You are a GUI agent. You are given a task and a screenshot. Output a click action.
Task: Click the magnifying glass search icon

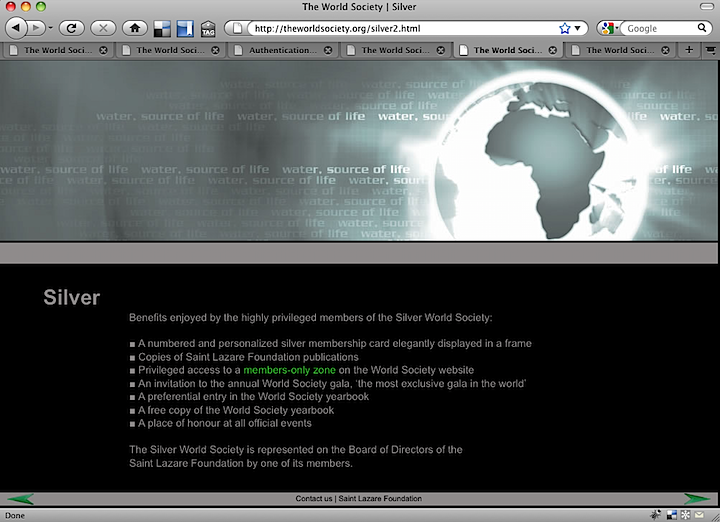coord(702,28)
